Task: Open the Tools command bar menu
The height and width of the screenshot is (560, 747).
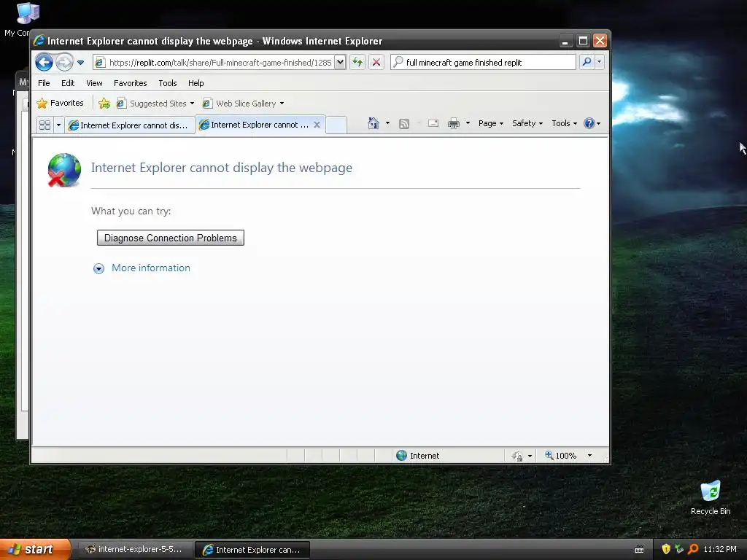Action: click(564, 123)
